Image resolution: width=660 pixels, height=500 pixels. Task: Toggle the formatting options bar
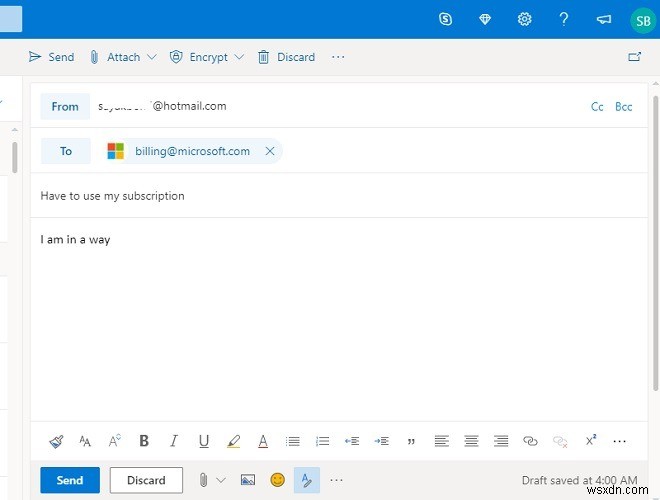click(x=307, y=480)
